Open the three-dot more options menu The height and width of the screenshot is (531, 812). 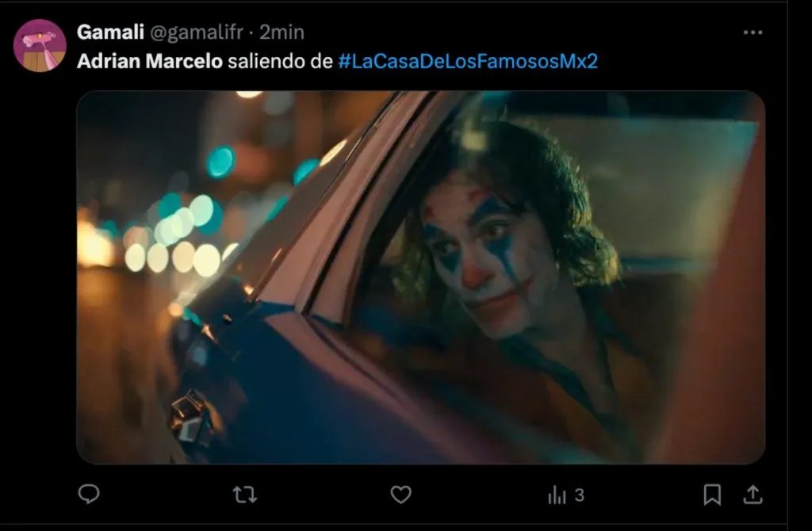pyautogui.click(x=753, y=32)
